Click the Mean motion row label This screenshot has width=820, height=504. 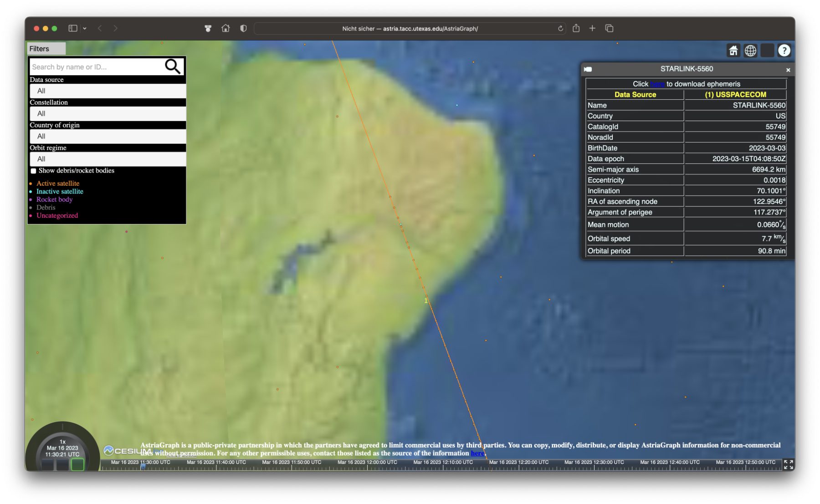pos(608,225)
